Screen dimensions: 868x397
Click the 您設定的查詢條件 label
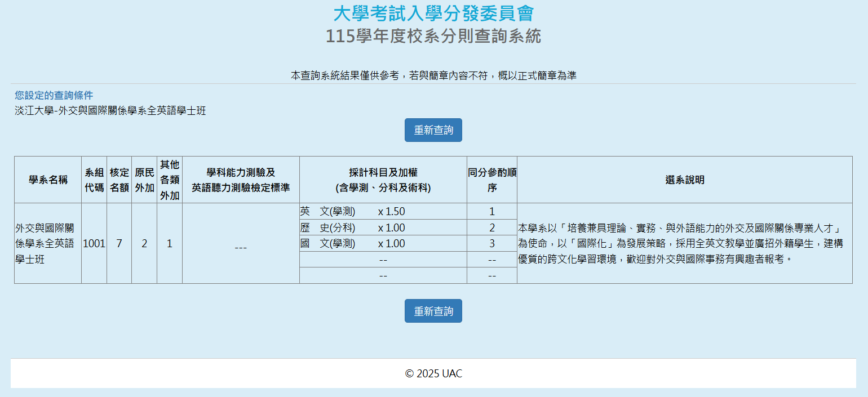54,95
